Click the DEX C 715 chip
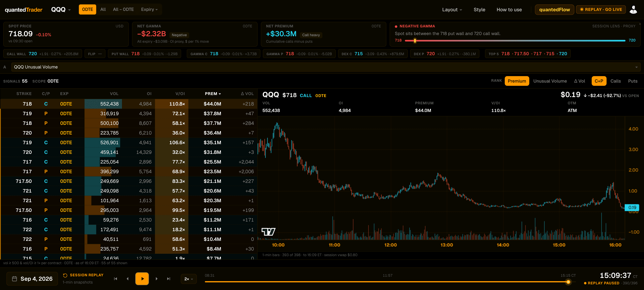This screenshot has height=290, width=644. click(373, 54)
